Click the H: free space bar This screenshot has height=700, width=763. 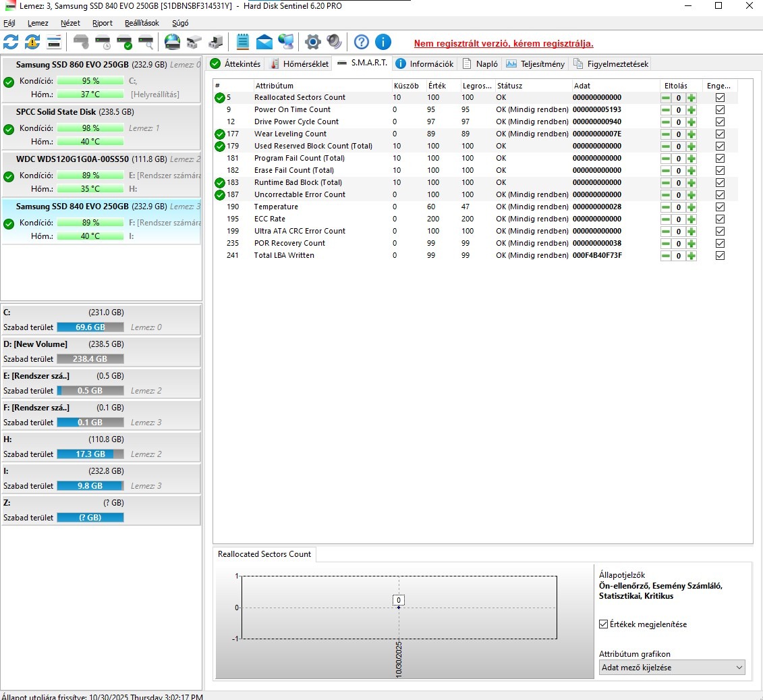click(x=90, y=454)
